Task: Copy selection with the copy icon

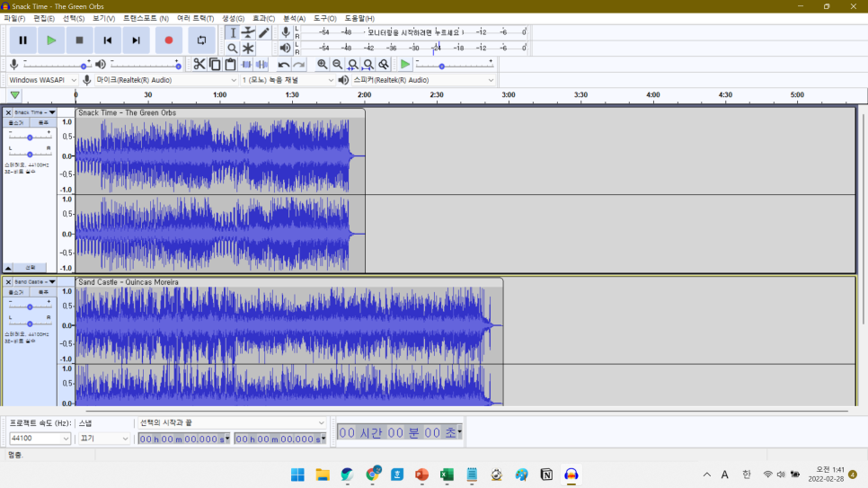Action: 215,64
